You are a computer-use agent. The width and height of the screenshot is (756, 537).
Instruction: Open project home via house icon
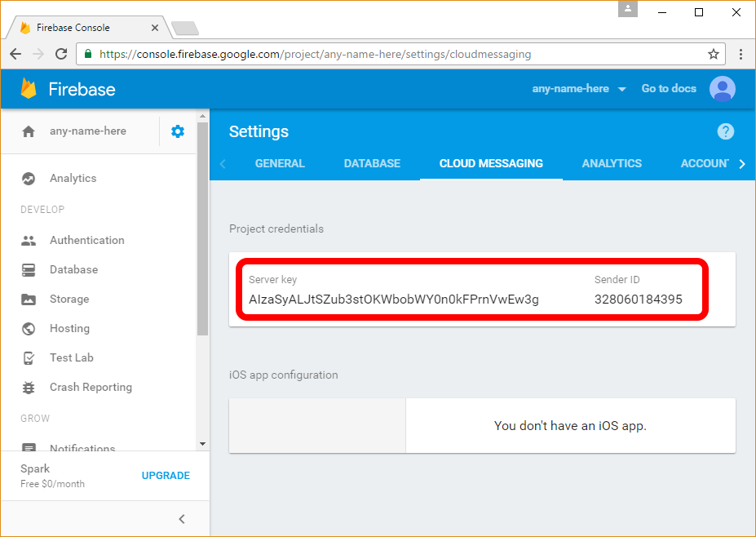click(x=29, y=131)
